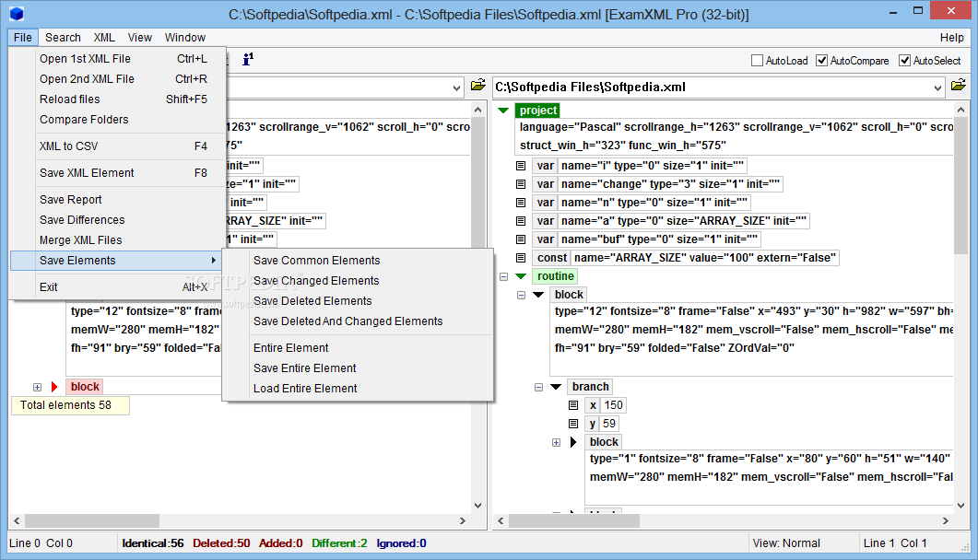Open the View menu
This screenshot has height=560, width=978.
click(140, 38)
